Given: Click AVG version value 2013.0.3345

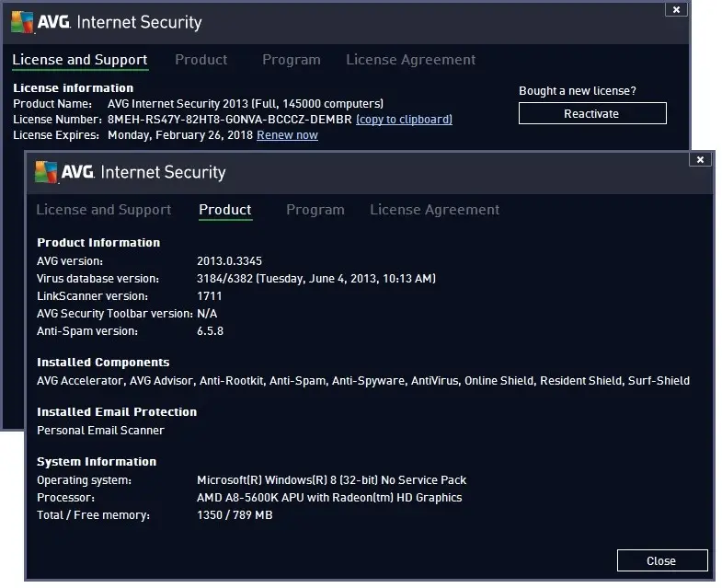Looking at the screenshot, I should [x=229, y=260].
